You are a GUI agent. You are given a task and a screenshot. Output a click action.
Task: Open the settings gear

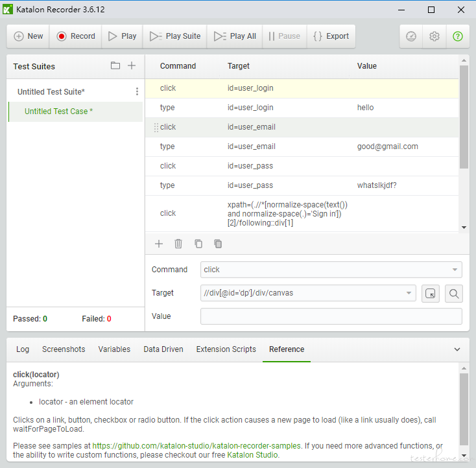[x=434, y=36]
